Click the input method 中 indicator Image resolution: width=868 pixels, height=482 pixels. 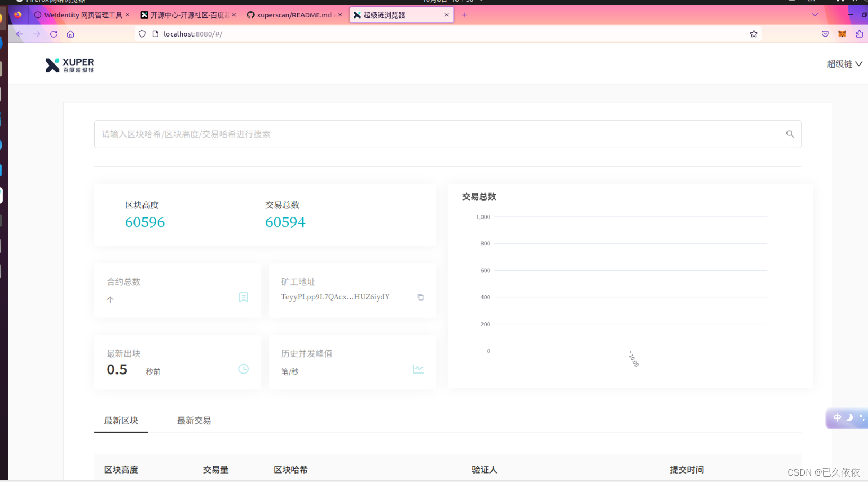click(837, 418)
